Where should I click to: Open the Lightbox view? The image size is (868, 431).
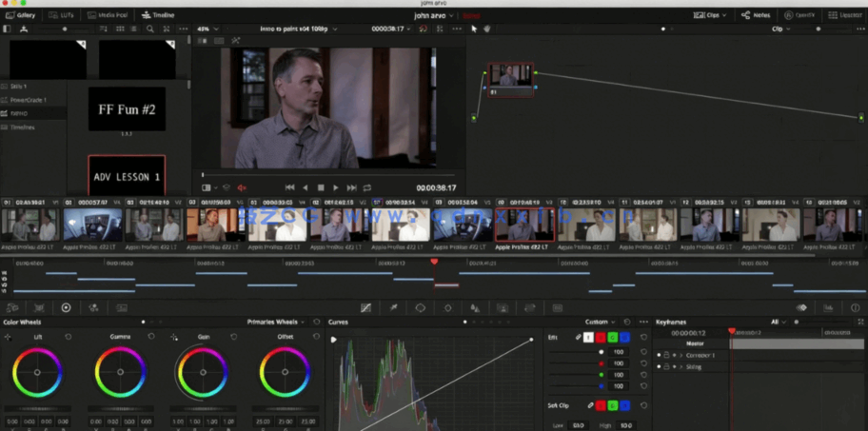point(845,15)
